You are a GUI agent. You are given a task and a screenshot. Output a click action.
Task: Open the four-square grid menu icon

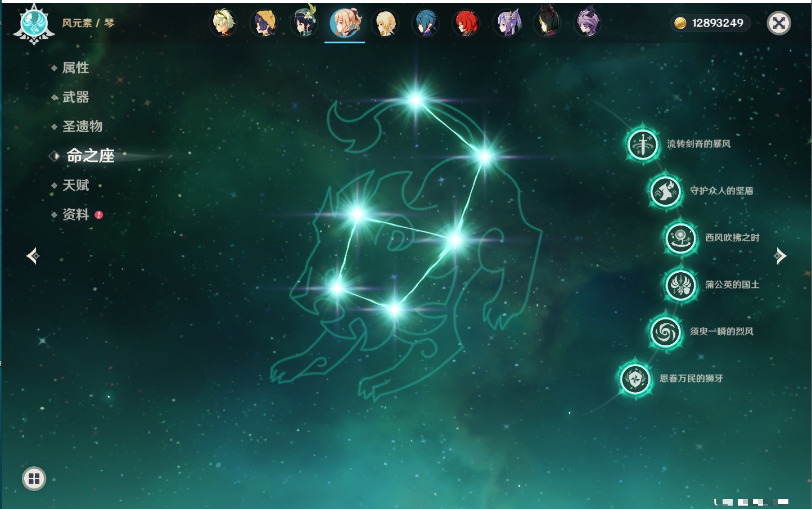(x=34, y=479)
